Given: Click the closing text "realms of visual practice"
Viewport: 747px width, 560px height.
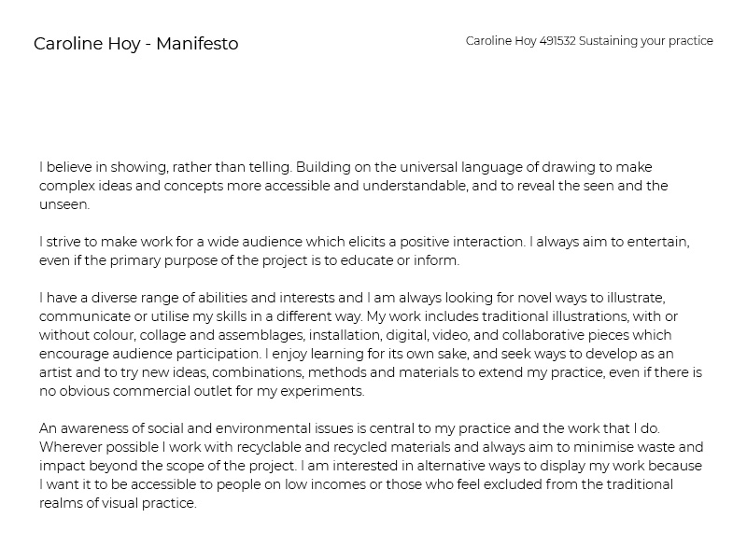Looking at the screenshot, I should pos(118,503).
